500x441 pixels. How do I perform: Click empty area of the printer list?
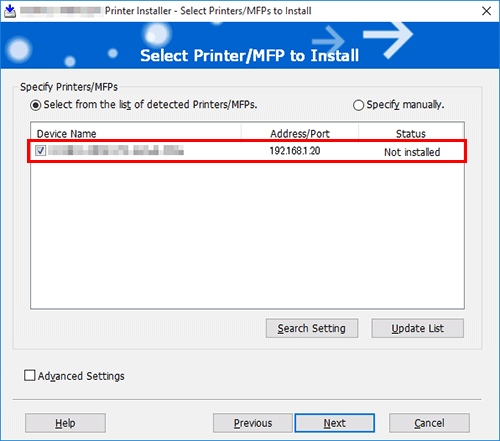point(247,235)
